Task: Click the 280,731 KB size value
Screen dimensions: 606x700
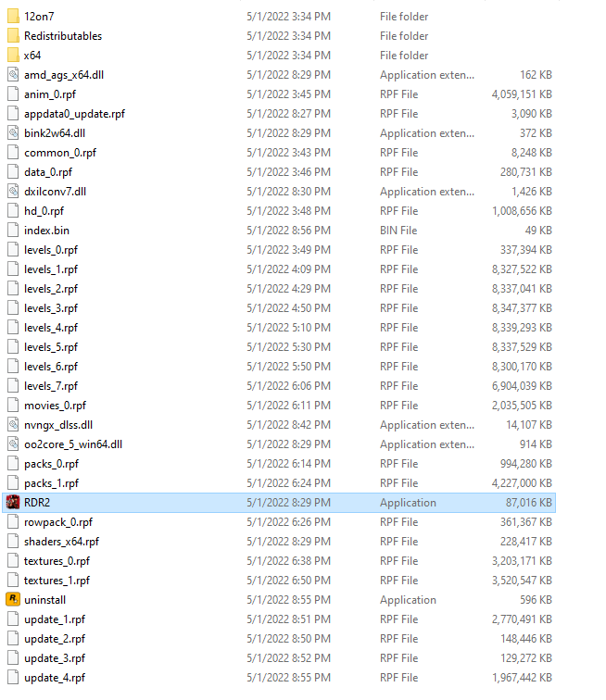Action: click(526, 172)
